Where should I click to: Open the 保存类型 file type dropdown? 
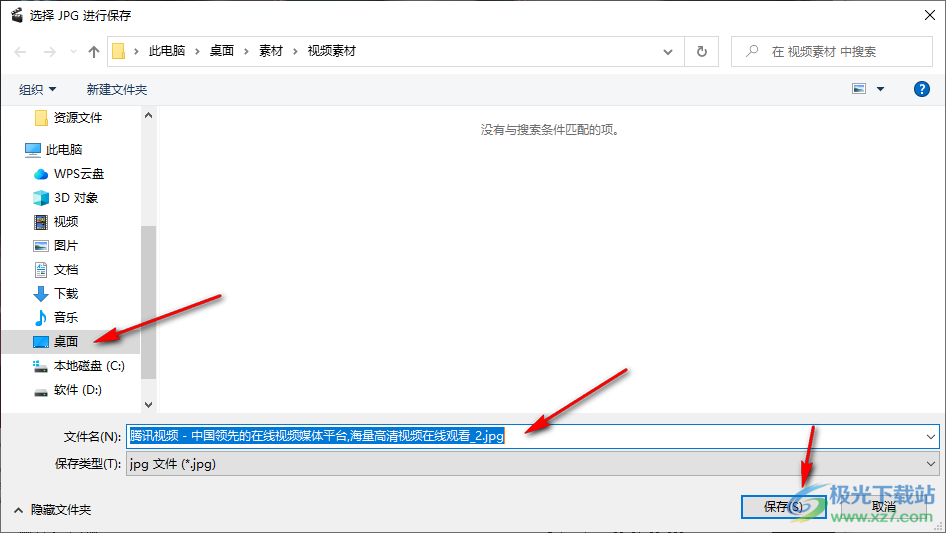(931, 464)
